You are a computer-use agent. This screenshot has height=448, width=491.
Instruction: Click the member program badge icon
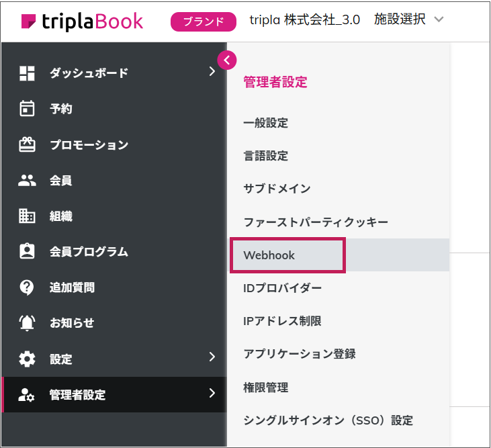[27, 252]
